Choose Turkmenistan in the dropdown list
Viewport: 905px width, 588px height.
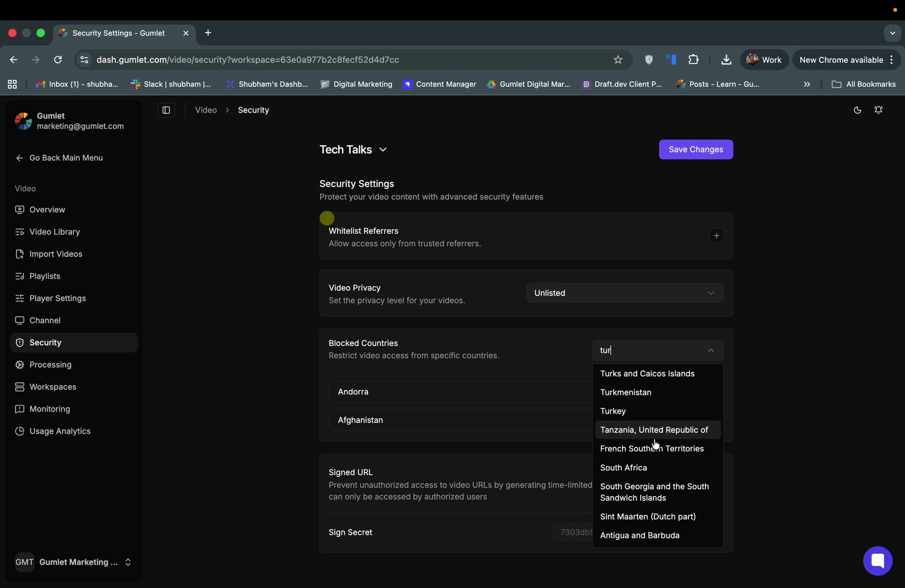pos(626,392)
